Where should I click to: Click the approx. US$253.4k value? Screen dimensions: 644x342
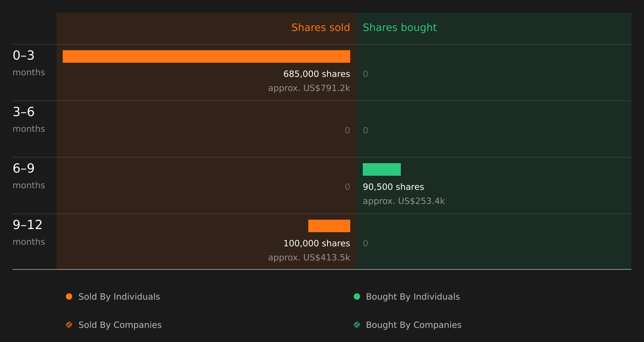coord(404,201)
